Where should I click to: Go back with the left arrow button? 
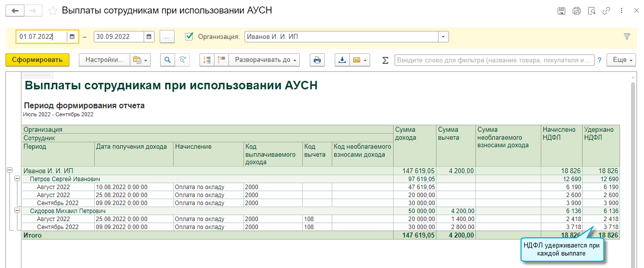pyautogui.click(x=15, y=10)
